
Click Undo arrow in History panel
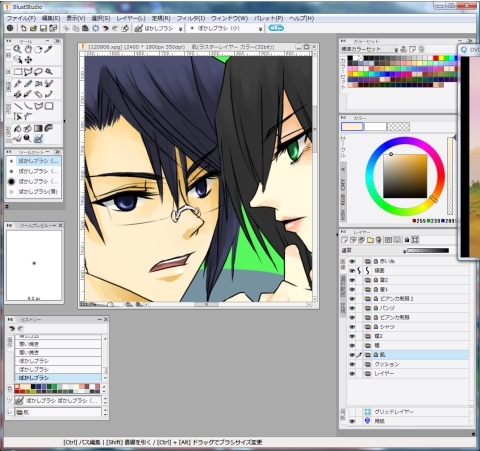click(12, 328)
